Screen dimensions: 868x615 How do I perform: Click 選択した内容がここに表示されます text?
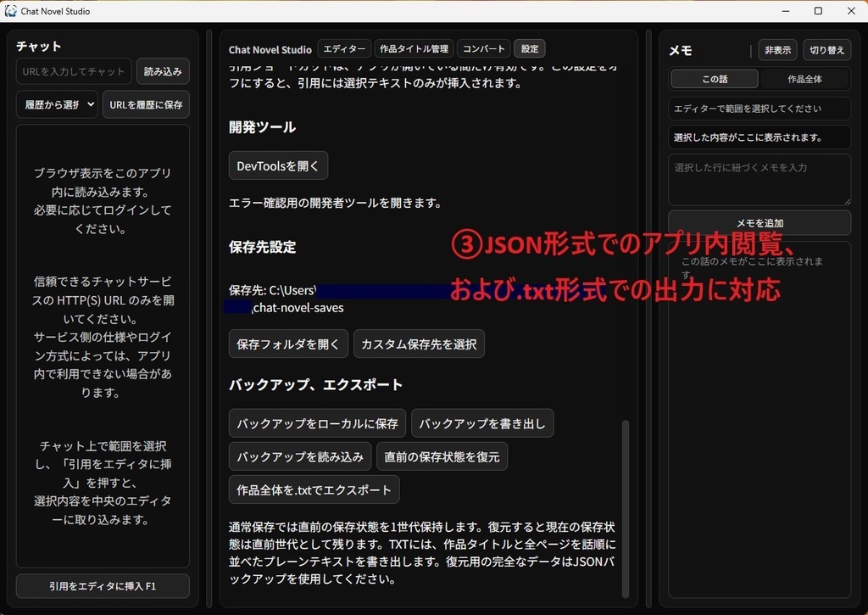point(748,137)
